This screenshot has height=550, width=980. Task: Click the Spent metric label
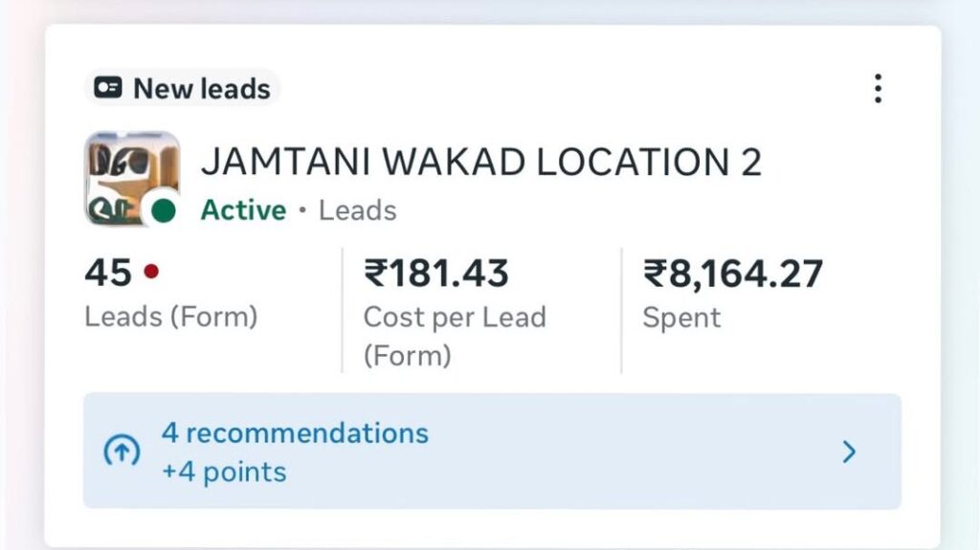point(681,318)
